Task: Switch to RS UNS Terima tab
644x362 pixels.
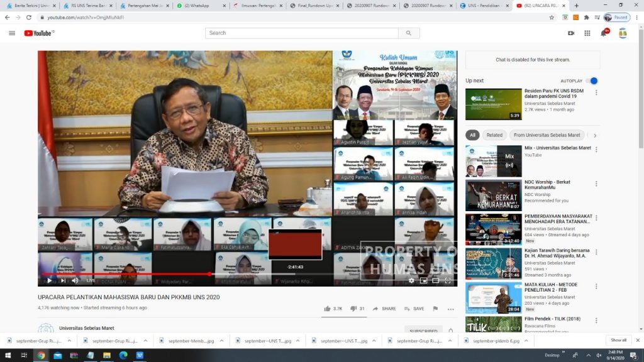Action: 87,6
